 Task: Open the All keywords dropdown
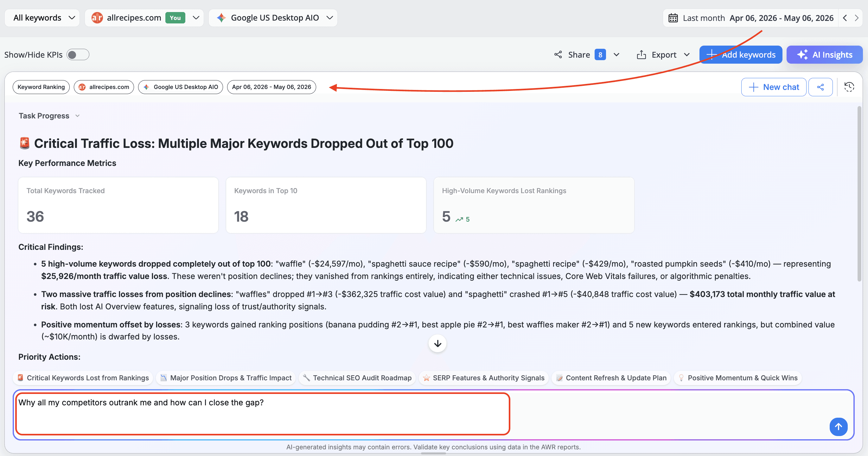click(42, 18)
